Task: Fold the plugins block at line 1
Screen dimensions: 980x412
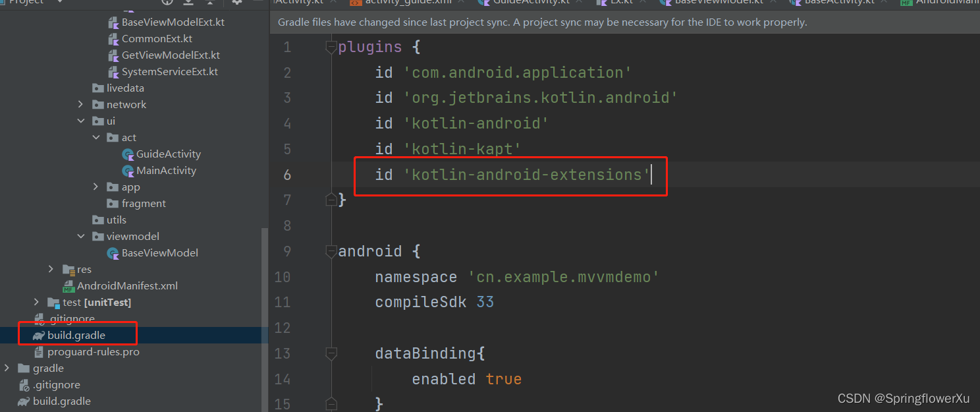Action: 331,47
